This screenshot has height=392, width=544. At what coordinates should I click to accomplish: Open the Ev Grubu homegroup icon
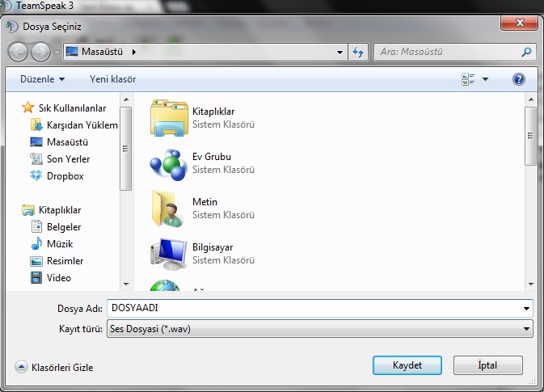168,163
